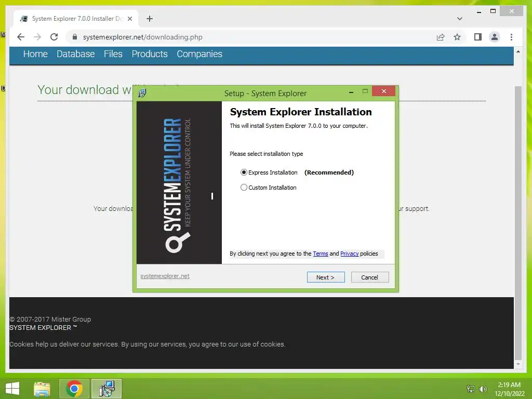Open Windows Start menu
Viewport: 532px width, 399px height.
click(12, 389)
